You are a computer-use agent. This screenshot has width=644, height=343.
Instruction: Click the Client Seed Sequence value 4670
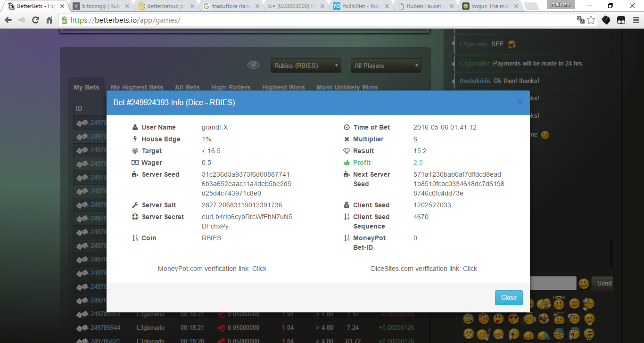[421, 217]
